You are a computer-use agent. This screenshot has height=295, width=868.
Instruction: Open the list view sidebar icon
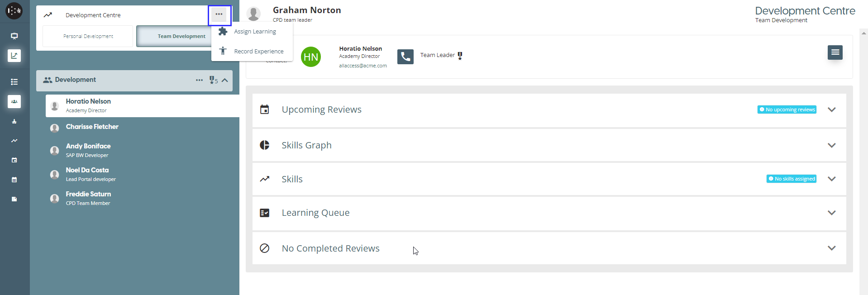point(14,82)
